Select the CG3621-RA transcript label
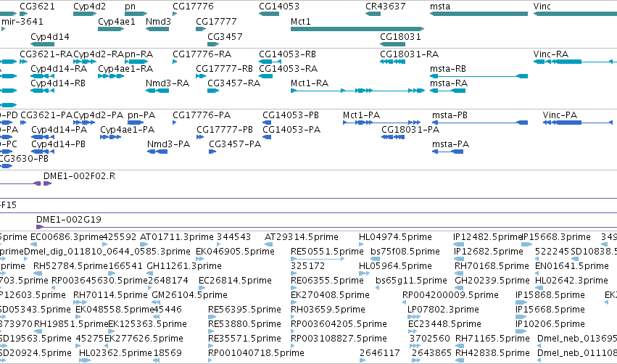This screenshot has height=364, width=617. (46, 54)
